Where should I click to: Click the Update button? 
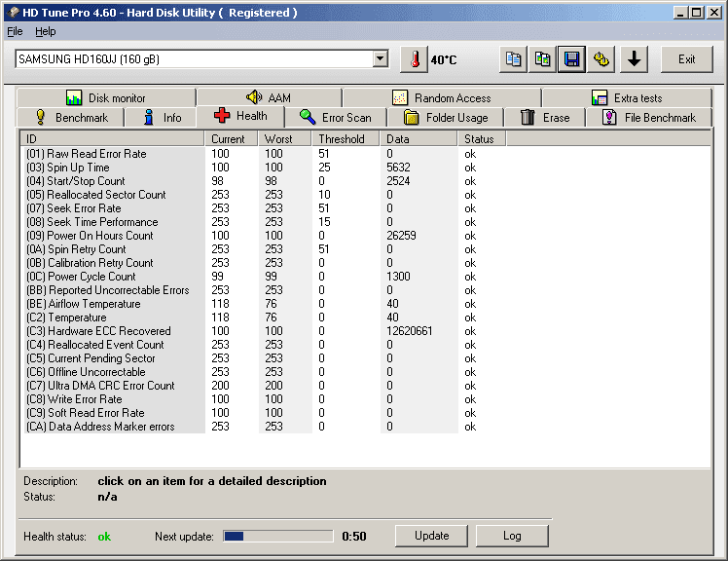(431, 536)
